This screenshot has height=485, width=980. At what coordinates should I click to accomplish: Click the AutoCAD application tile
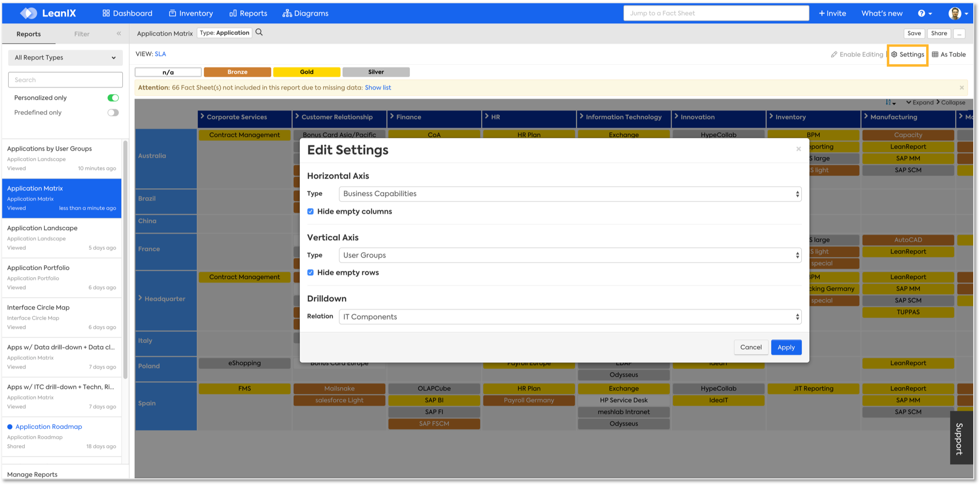[908, 240]
